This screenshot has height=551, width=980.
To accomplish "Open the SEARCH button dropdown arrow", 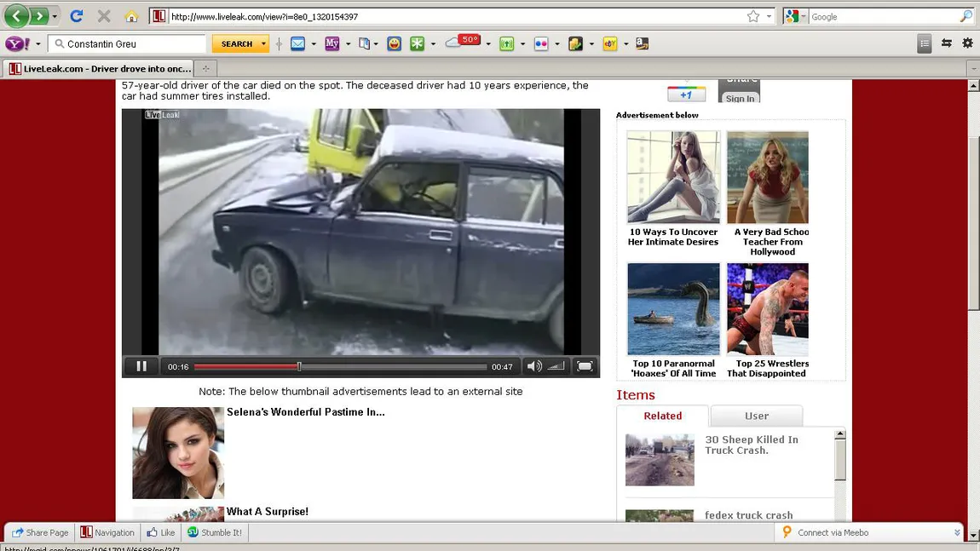I will click(264, 43).
